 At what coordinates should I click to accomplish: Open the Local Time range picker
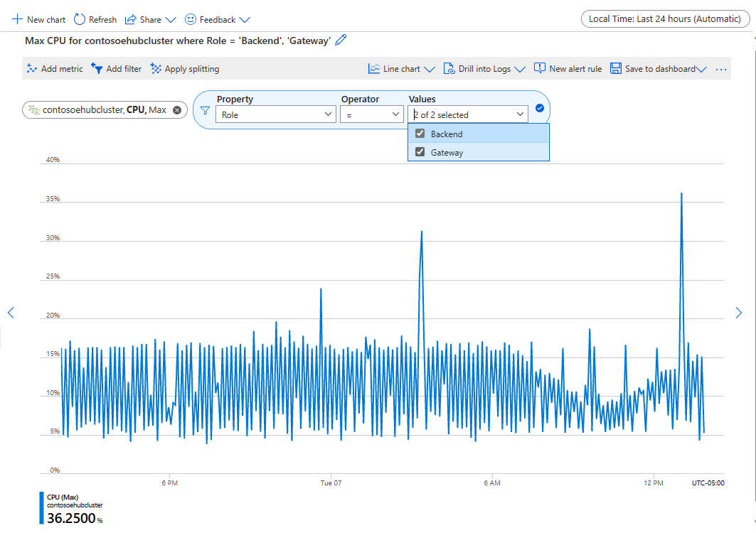[x=664, y=19]
